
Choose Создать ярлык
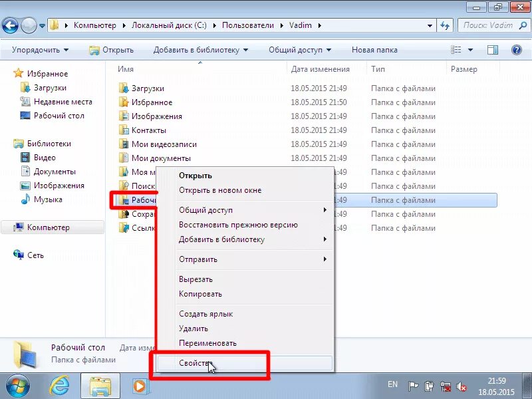tap(245, 314)
